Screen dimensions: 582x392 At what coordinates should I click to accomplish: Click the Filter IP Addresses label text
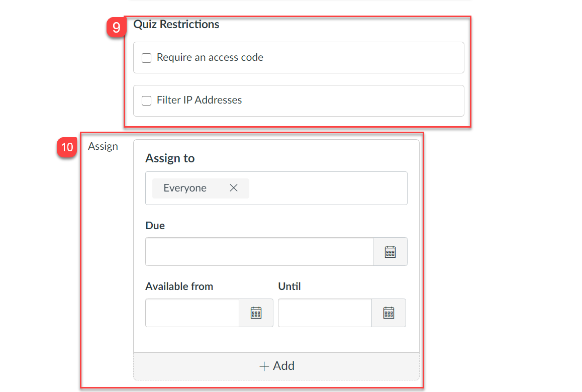point(200,100)
